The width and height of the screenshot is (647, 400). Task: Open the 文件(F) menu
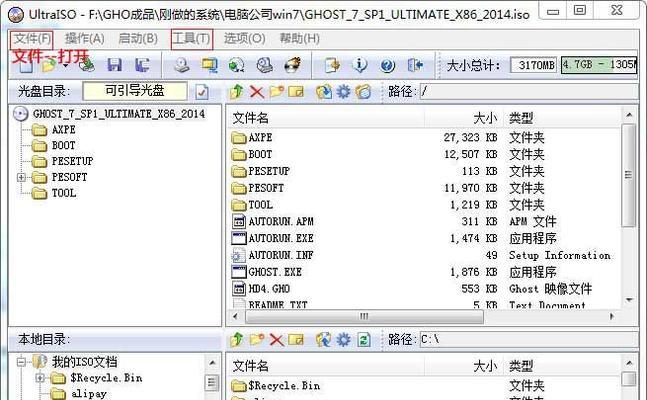pos(32,39)
